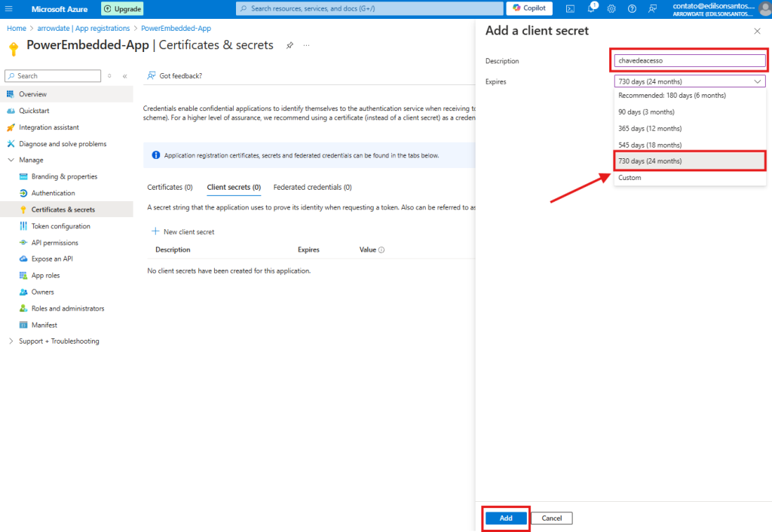Screen dimensions: 772x532
Task: Select the Custom expiry option
Action: coord(690,178)
